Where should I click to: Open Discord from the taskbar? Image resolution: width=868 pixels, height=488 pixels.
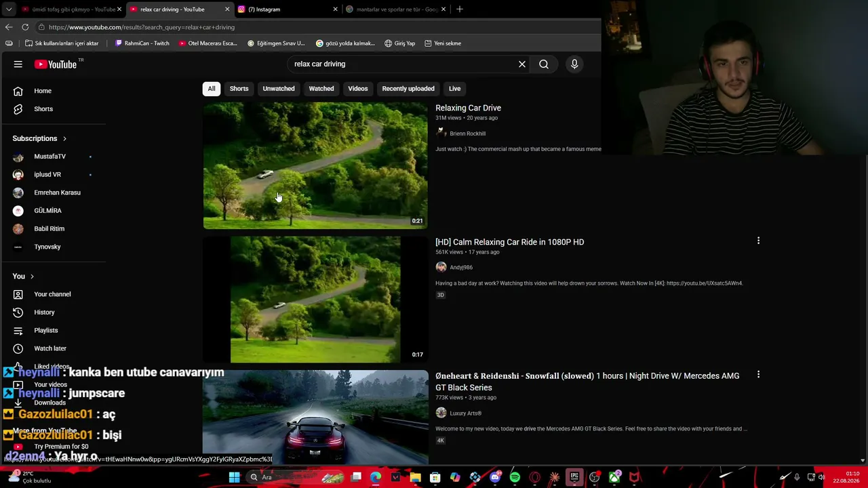pos(495,477)
